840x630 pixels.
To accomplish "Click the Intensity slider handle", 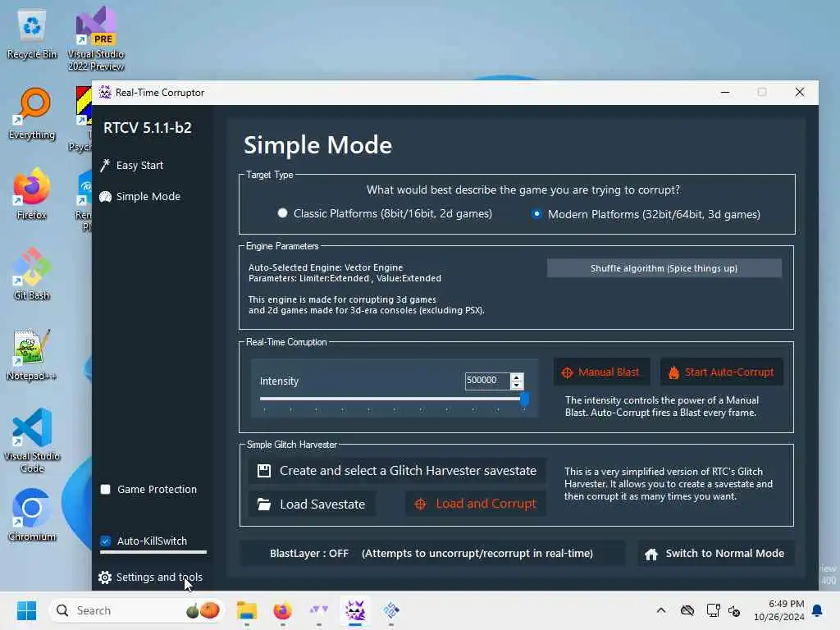I will 524,399.
